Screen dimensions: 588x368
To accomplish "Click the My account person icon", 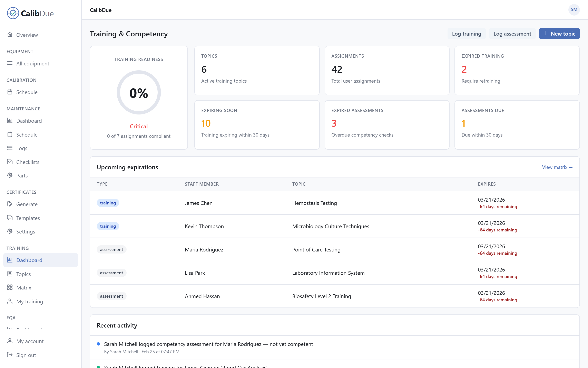I will click(x=10, y=341).
